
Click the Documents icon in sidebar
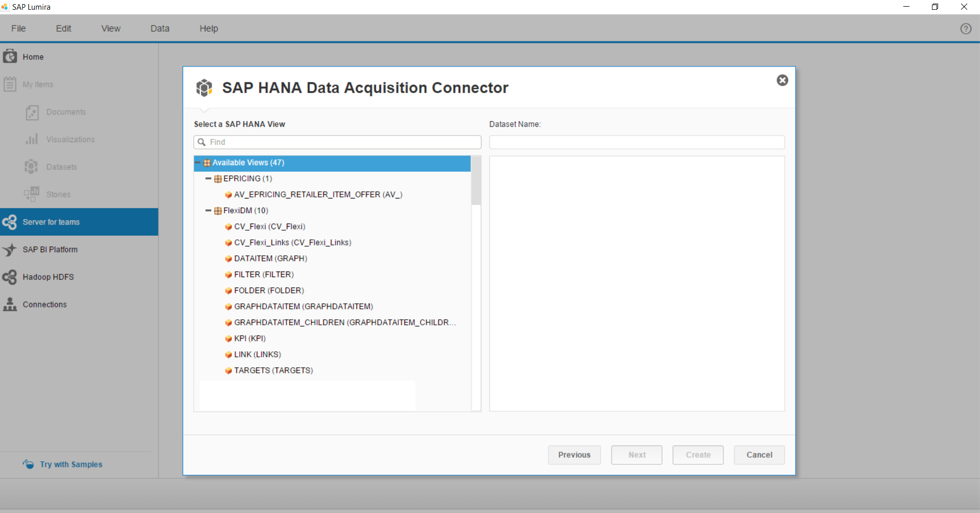click(32, 112)
